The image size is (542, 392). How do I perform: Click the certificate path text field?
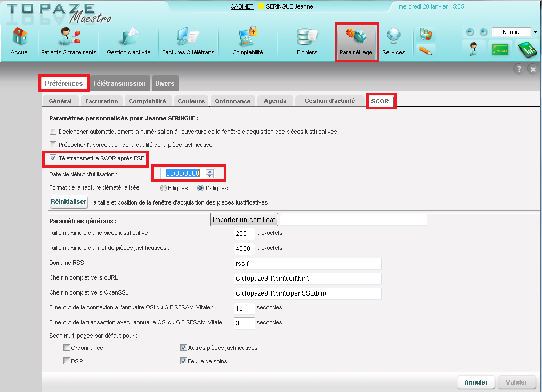point(353,219)
